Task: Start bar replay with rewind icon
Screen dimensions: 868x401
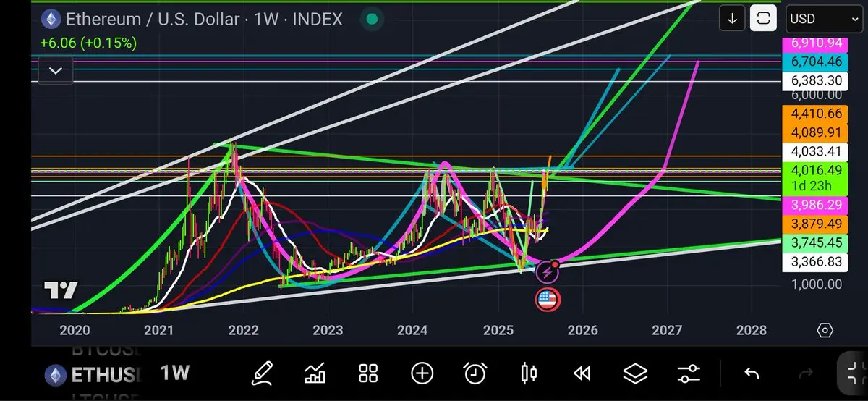Action: tap(582, 373)
